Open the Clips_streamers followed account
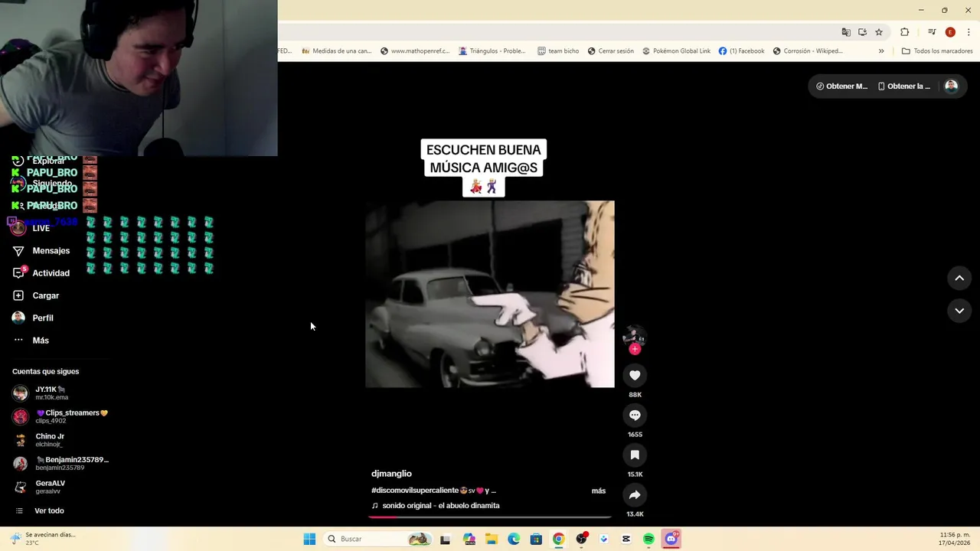Viewport: 980px width, 551px height. click(x=60, y=416)
